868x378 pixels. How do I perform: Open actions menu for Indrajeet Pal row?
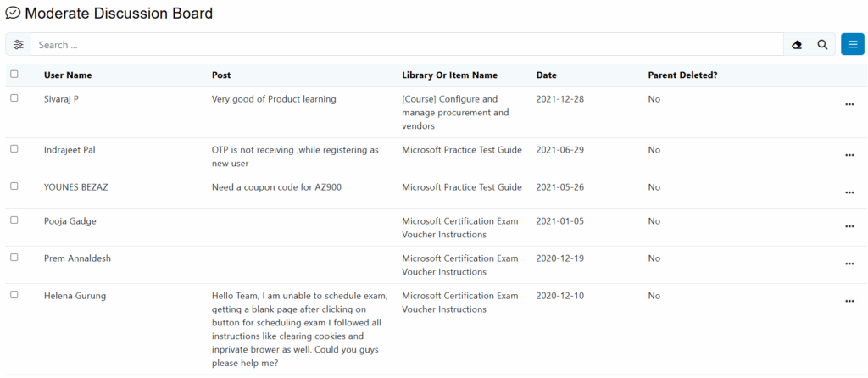pos(849,155)
